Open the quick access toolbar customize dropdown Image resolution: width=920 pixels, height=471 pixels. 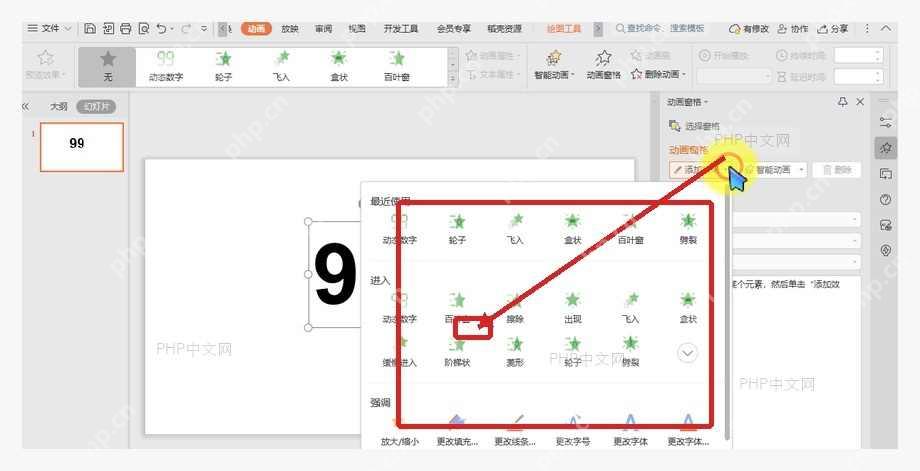pos(204,28)
